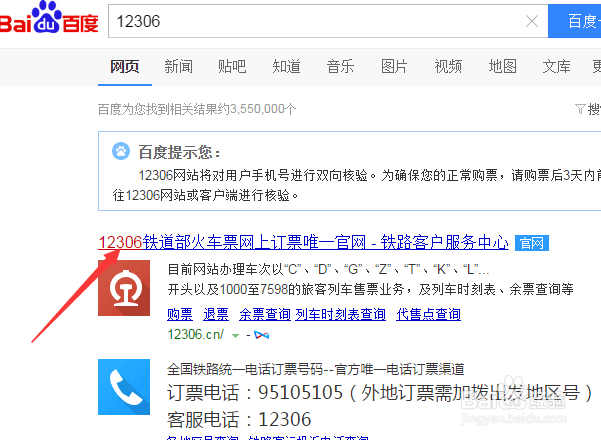This screenshot has width=601, height=440.
Task: Click the 官网 badge next to the result title
Action: [x=532, y=243]
